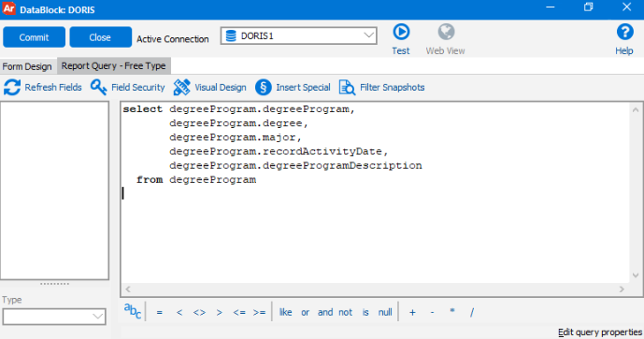Insert the greater-than operator
Image resolution: width=644 pixels, height=339 pixels.
click(x=220, y=313)
